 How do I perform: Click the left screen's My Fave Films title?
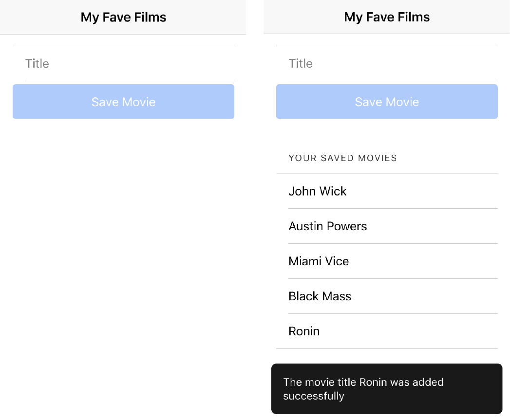tap(123, 17)
